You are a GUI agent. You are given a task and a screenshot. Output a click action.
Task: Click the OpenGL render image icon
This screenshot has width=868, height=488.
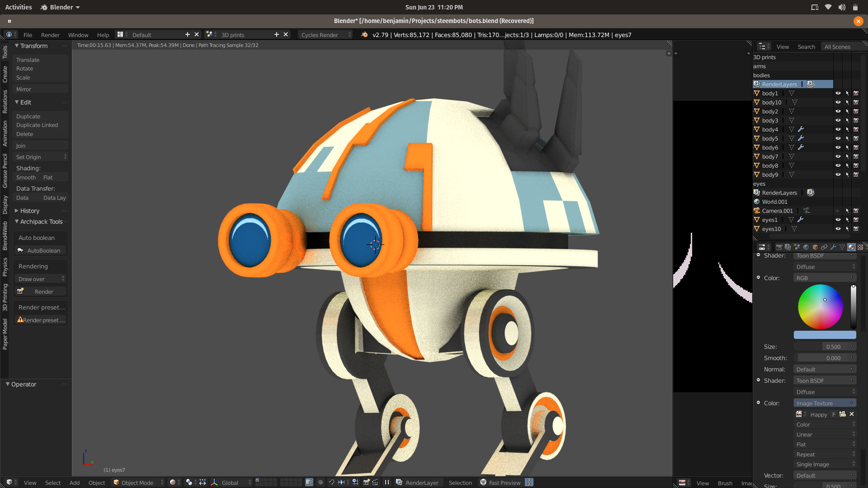coord(366,483)
